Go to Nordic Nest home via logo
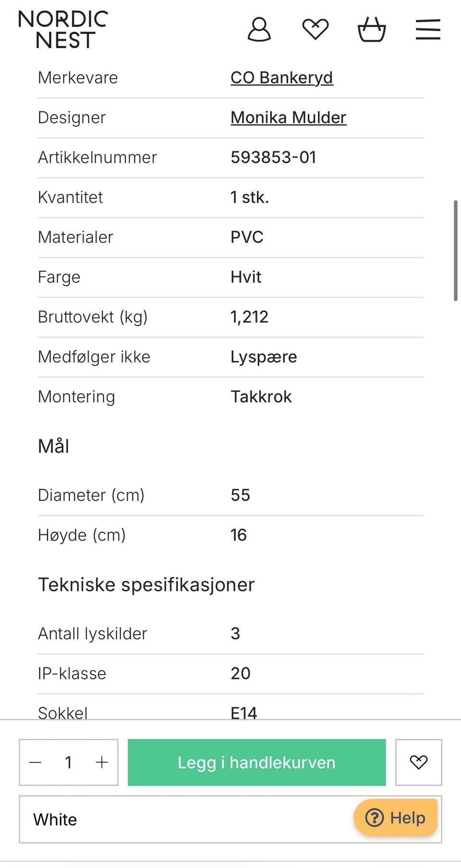Screen dimensions: 461x868 coord(63,30)
